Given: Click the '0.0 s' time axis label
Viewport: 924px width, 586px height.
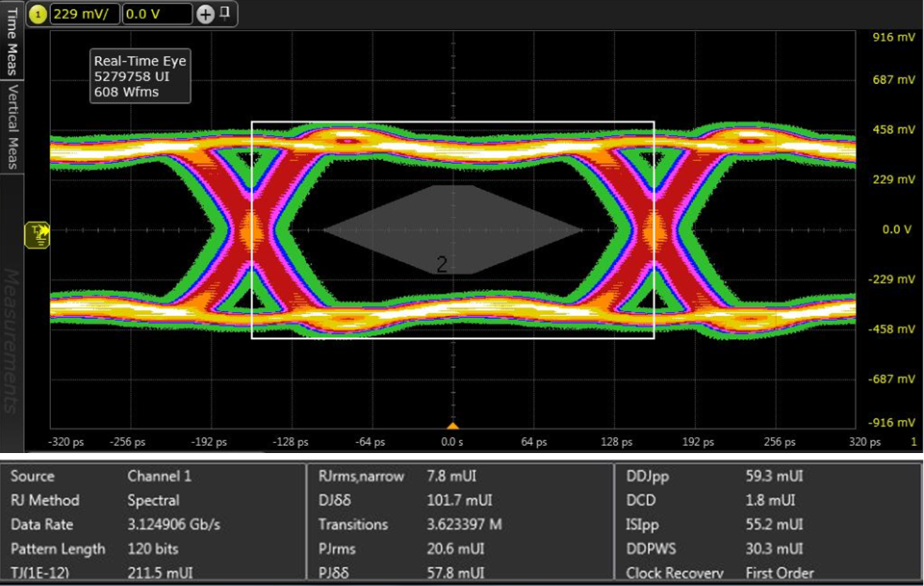Looking at the screenshot, I should click(452, 442).
